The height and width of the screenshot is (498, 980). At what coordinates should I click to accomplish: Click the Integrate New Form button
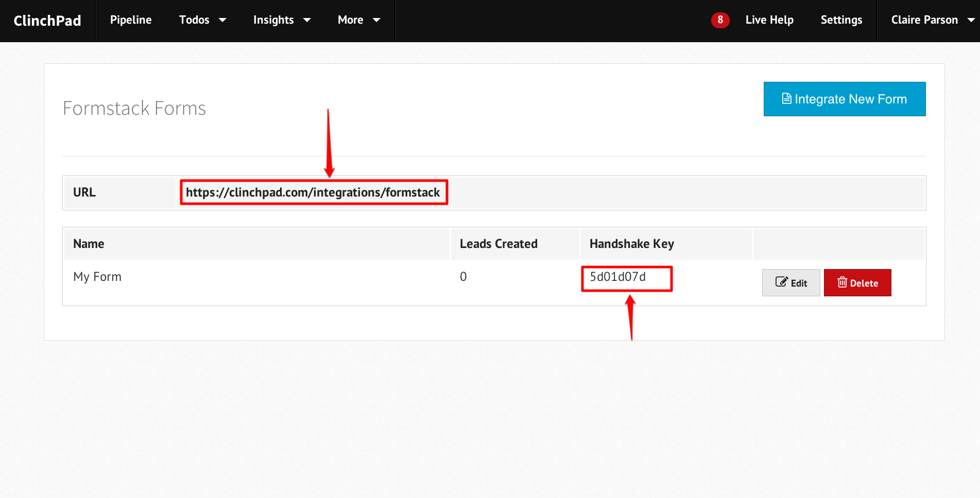pyautogui.click(x=845, y=99)
